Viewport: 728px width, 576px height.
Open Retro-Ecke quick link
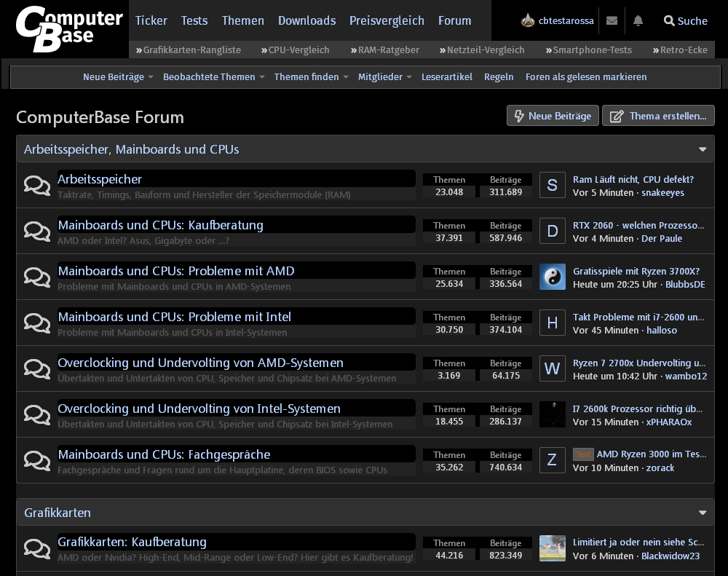680,50
